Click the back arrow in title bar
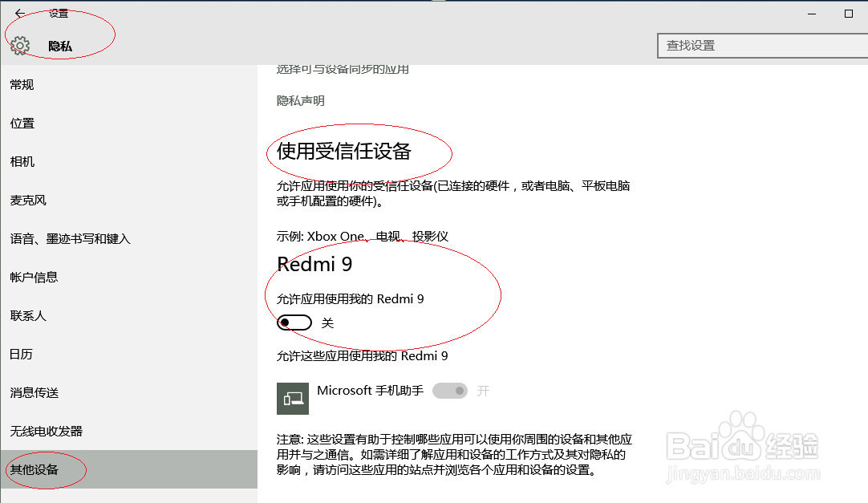The width and height of the screenshot is (868, 503). [x=20, y=14]
